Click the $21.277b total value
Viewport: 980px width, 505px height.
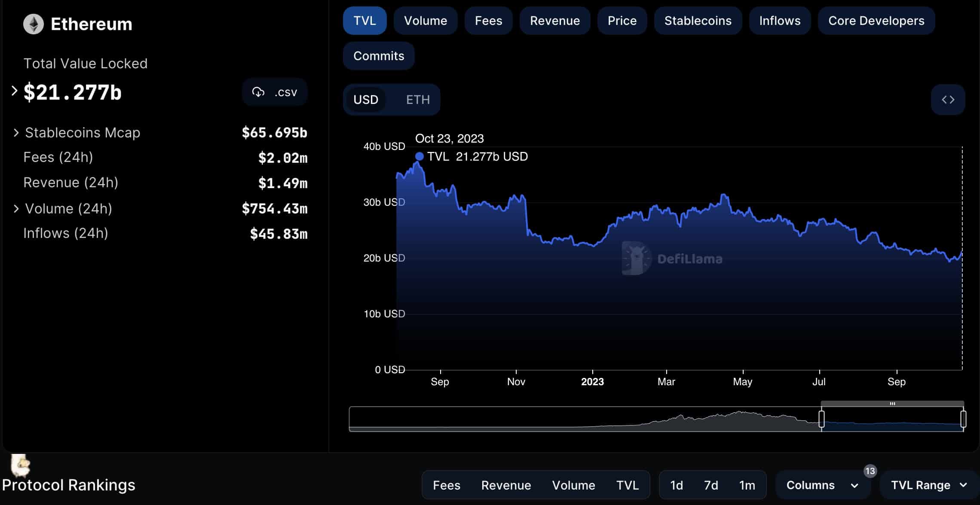pyautogui.click(x=72, y=92)
